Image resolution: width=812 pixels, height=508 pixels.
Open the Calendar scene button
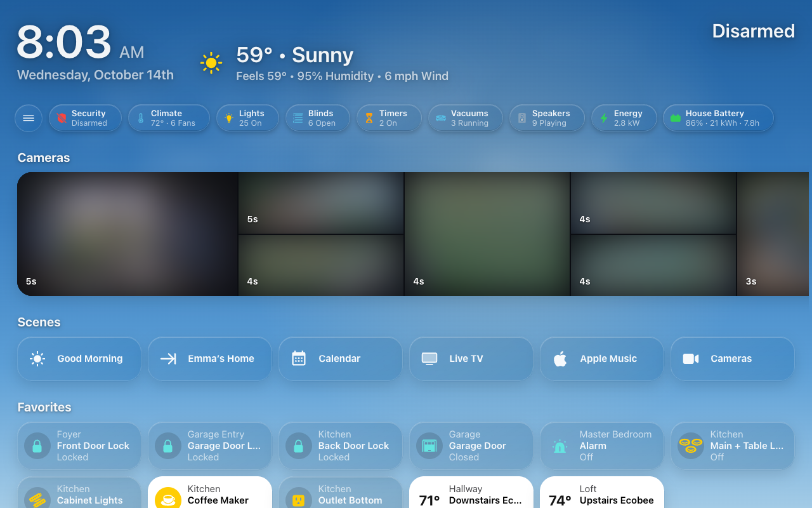pos(341,359)
